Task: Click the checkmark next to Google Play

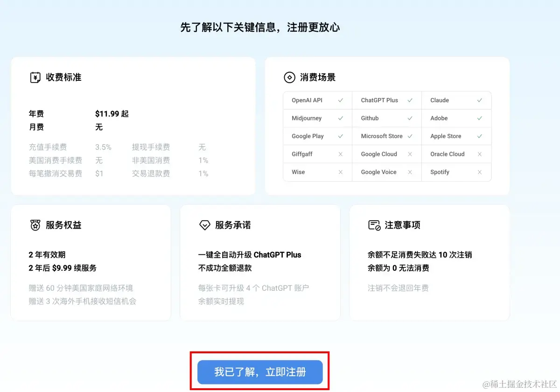Action: pyautogui.click(x=341, y=136)
